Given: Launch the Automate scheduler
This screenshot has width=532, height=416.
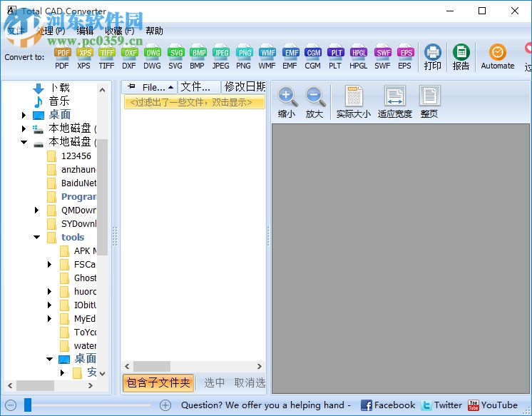Looking at the screenshot, I should click(x=498, y=57).
